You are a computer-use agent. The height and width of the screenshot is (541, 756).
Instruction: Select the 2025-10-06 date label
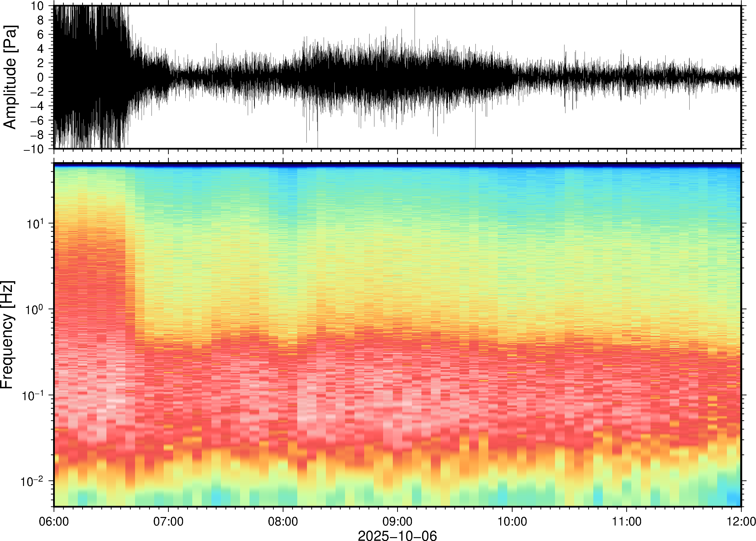(x=397, y=535)
